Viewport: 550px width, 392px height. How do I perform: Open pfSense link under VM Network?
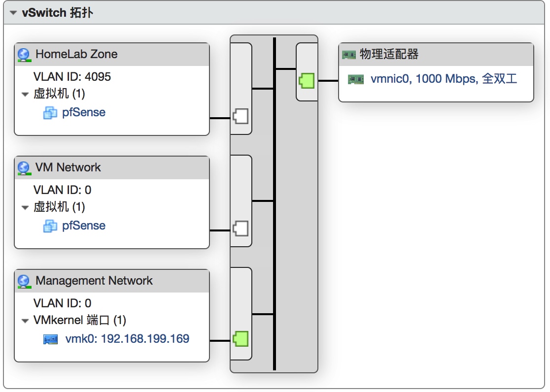point(84,226)
